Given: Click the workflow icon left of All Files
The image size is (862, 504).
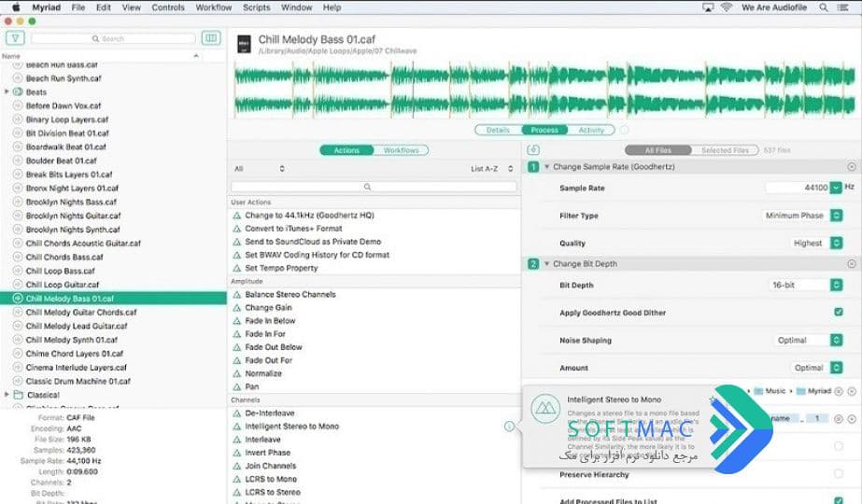Looking at the screenshot, I should click(532, 149).
